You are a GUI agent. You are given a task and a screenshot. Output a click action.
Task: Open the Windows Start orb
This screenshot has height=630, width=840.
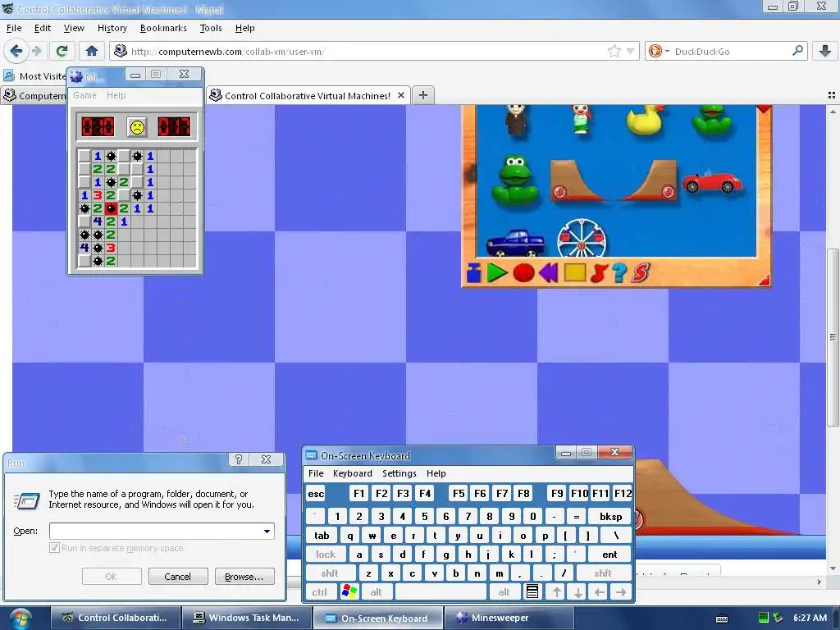coord(21,619)
